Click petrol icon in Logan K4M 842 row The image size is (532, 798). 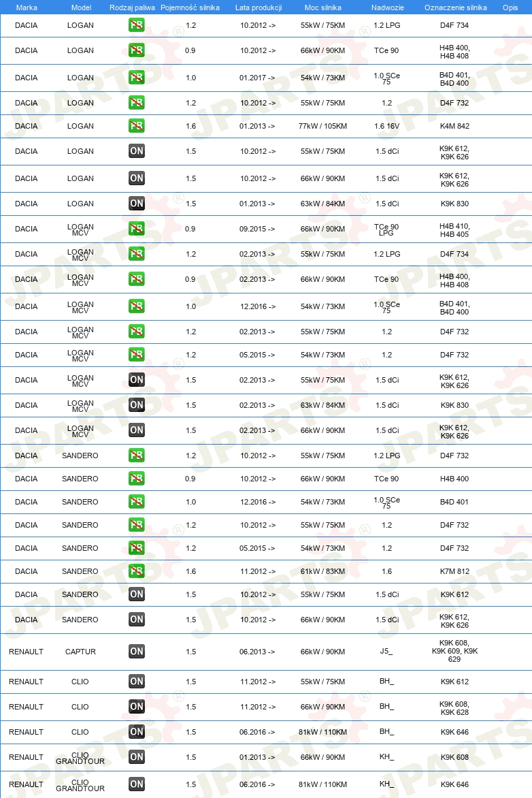click(x=136, y=126)
